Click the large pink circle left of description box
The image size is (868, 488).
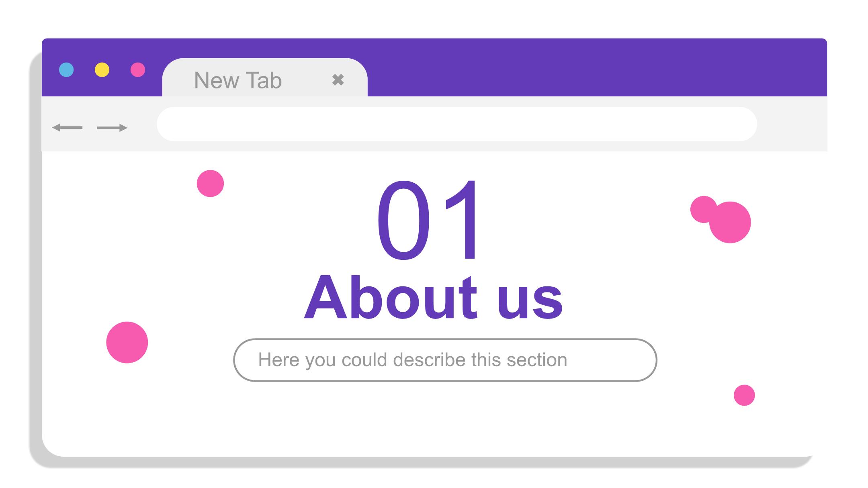(x=127, y=342)
